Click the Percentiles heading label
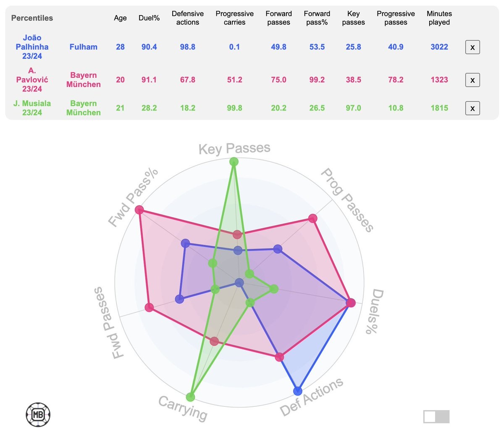Image resolution: width=504 pixels, height=440 pixels. point(32,18)
